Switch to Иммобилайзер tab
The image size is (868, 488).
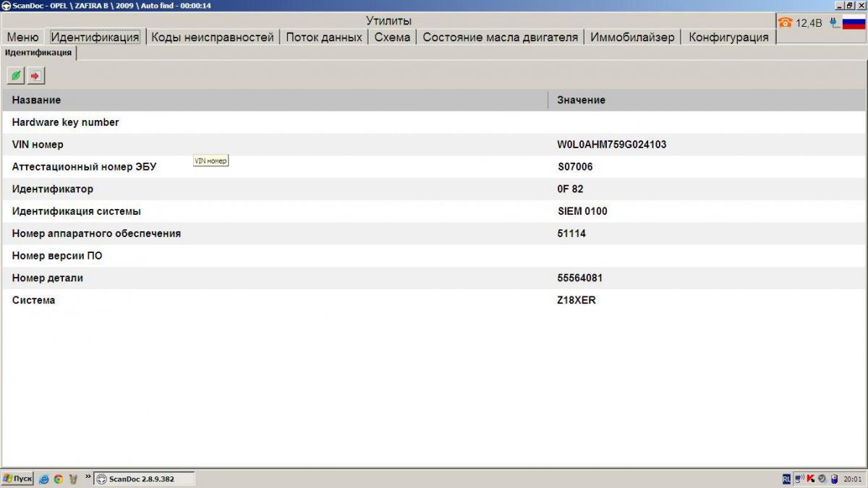[632, 37]
